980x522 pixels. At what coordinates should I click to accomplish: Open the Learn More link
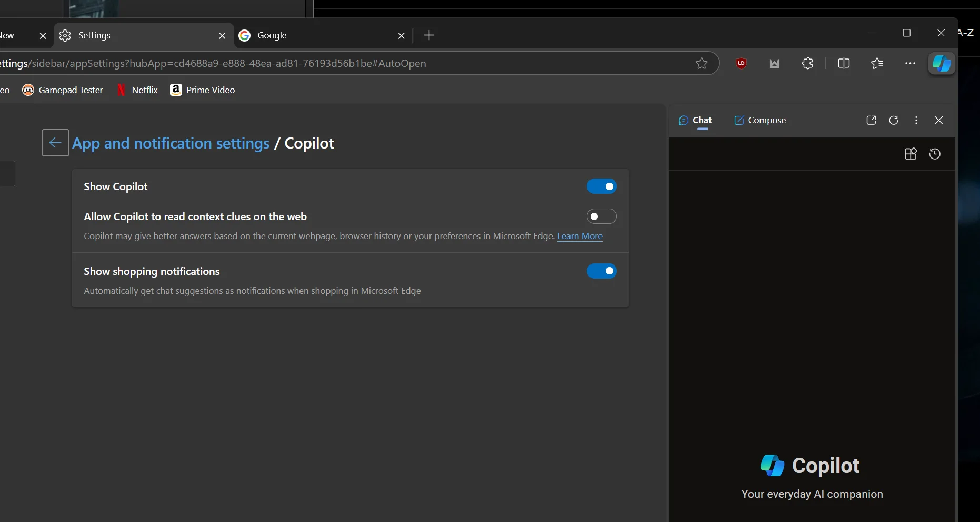[x=580, y=236]
